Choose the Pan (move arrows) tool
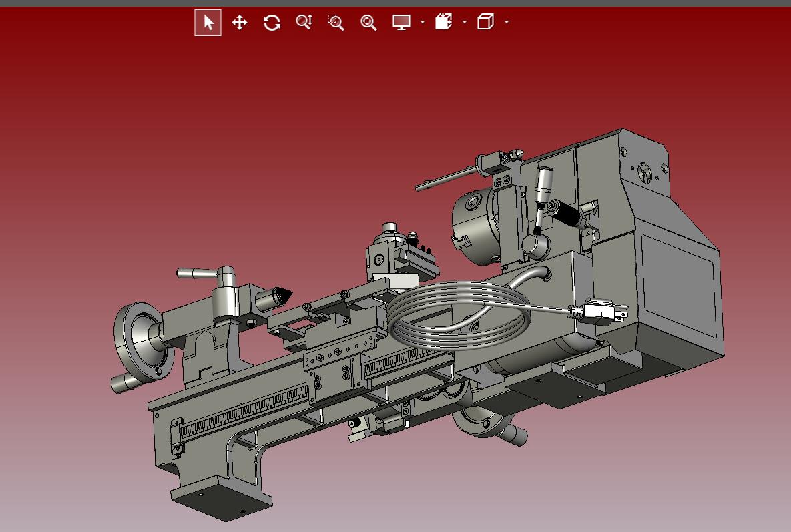 [x=240, y=23]
